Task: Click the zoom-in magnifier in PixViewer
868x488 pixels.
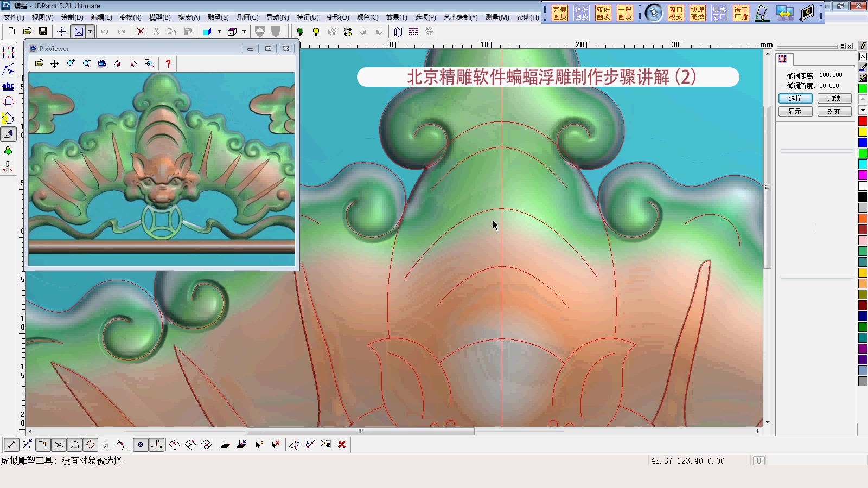Action: coord(71,64)
